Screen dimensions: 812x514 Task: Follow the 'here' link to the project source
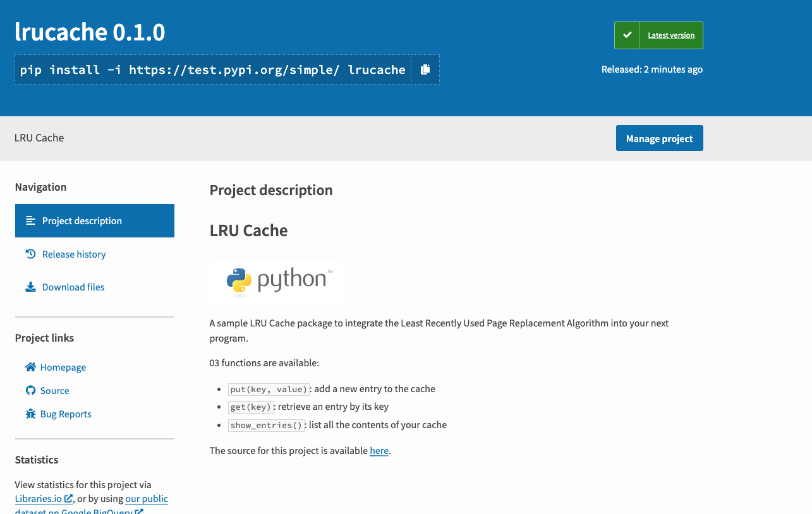(379, 450)
